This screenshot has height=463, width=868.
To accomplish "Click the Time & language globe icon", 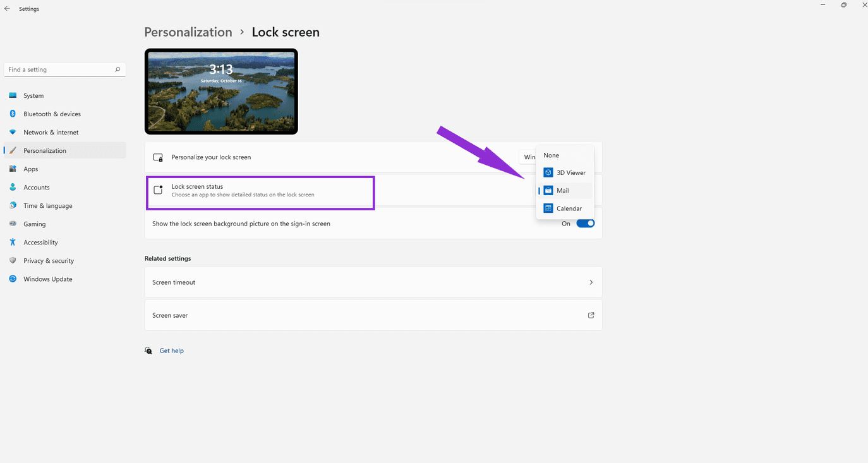I will click(x=13, y=206).
